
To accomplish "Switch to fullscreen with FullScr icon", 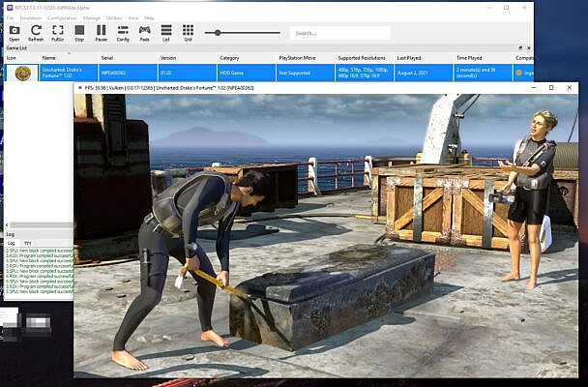I will pos(58,33).
